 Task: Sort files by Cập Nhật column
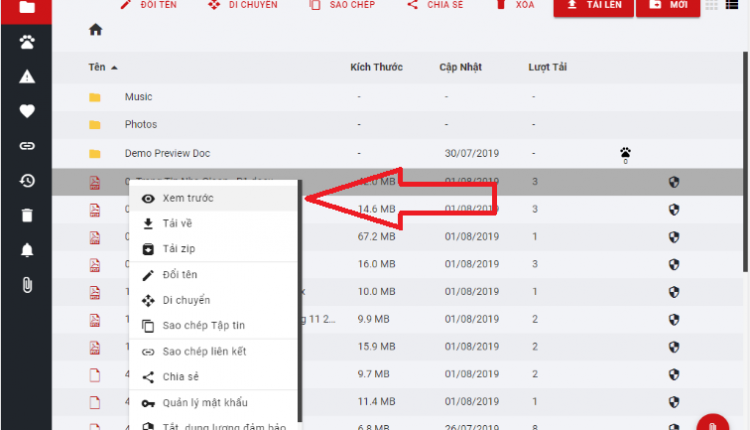point(460,67)
